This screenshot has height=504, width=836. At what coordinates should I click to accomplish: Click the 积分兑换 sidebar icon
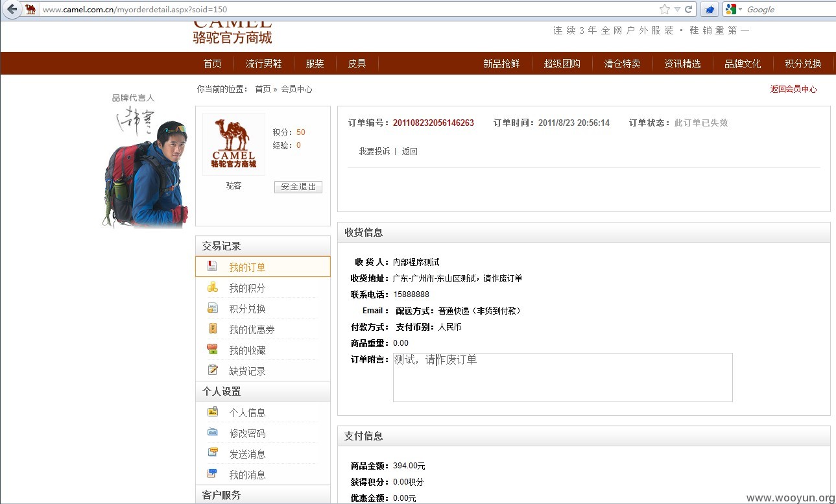point(212,307)
